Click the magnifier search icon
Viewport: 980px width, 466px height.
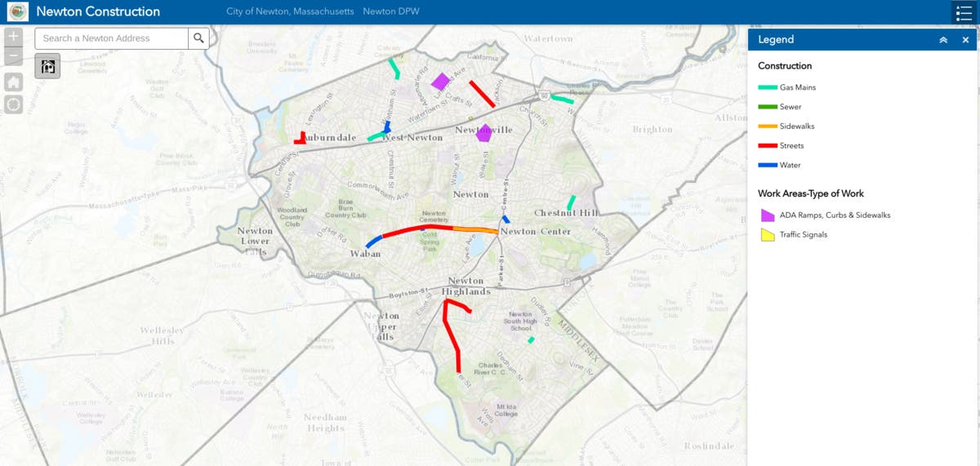pyautogui.click(x=198, y=38)
